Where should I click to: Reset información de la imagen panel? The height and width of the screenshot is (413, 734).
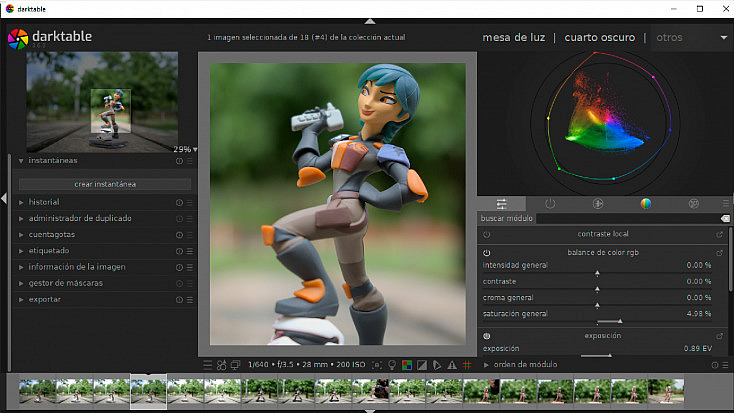pyautogui.click(x=179, y=267)
